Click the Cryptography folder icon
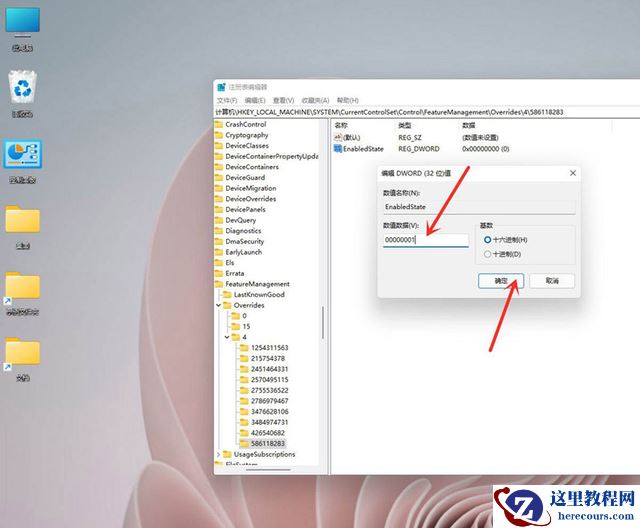 point(219,135)
